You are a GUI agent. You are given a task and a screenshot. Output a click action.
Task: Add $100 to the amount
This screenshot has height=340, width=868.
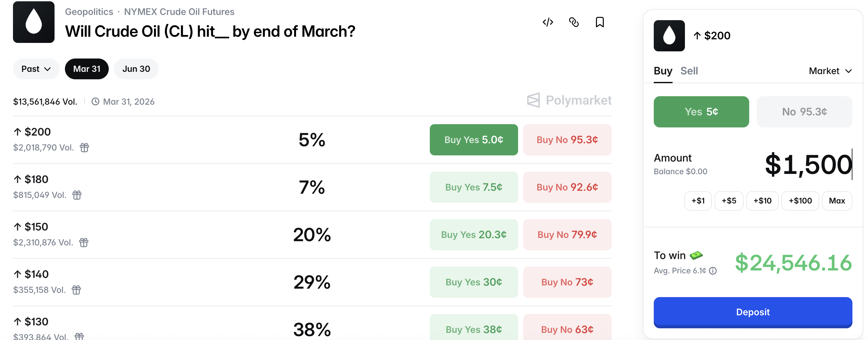800,201
